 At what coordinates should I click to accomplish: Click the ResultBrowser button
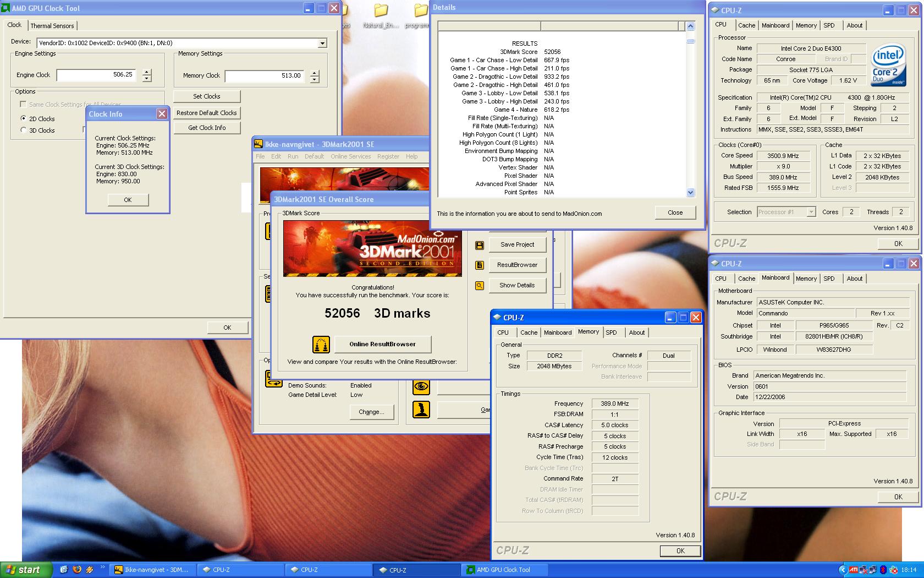(x=517, y=265)
